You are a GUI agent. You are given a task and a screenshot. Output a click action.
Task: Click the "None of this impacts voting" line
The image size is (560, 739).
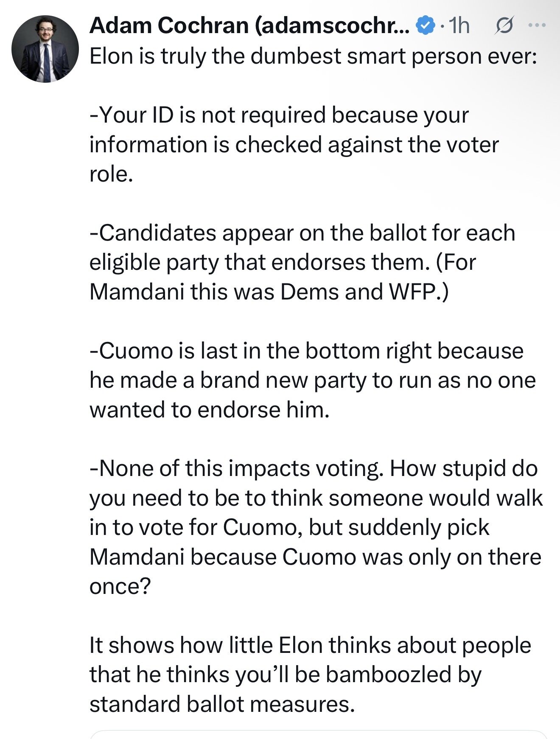click(314, 469)
